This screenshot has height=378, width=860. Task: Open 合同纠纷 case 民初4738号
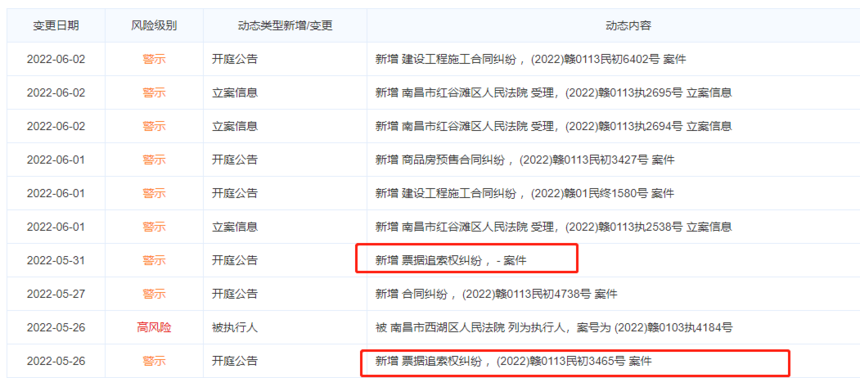pos(496,295)
